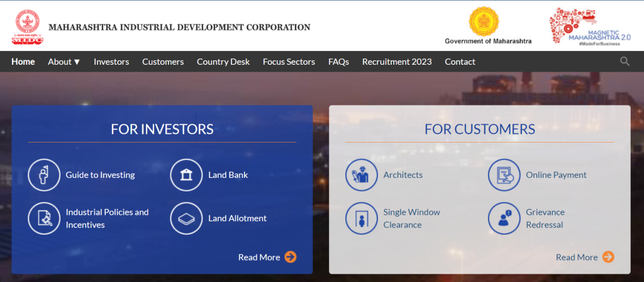Click the Government of Maharashtra emblem
The image size is (644, 282).
pyautogui.click(x=484, y=21)
